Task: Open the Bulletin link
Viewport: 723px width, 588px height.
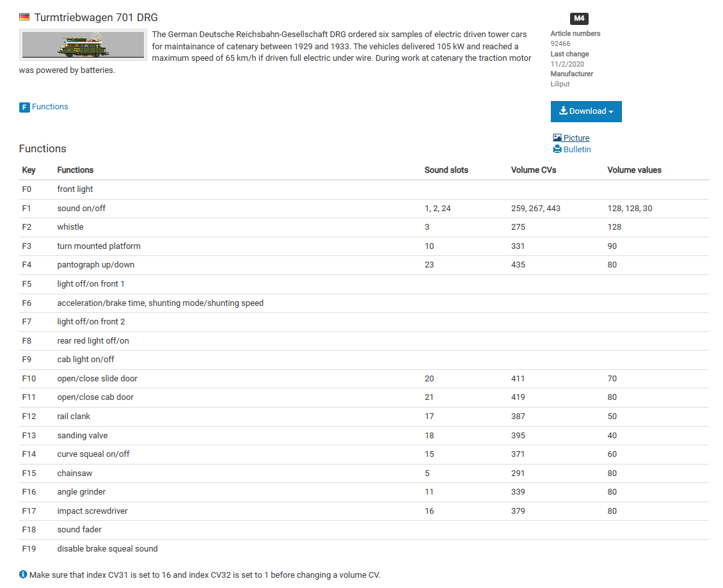Action: (577, 150)
